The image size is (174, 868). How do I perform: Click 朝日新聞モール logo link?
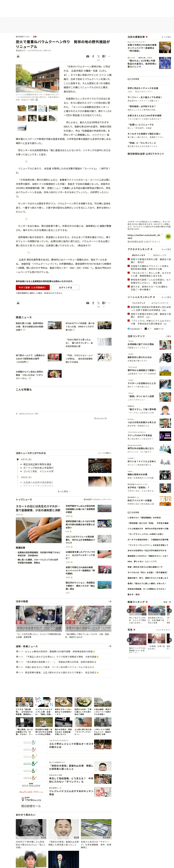(x=31, y=806)
